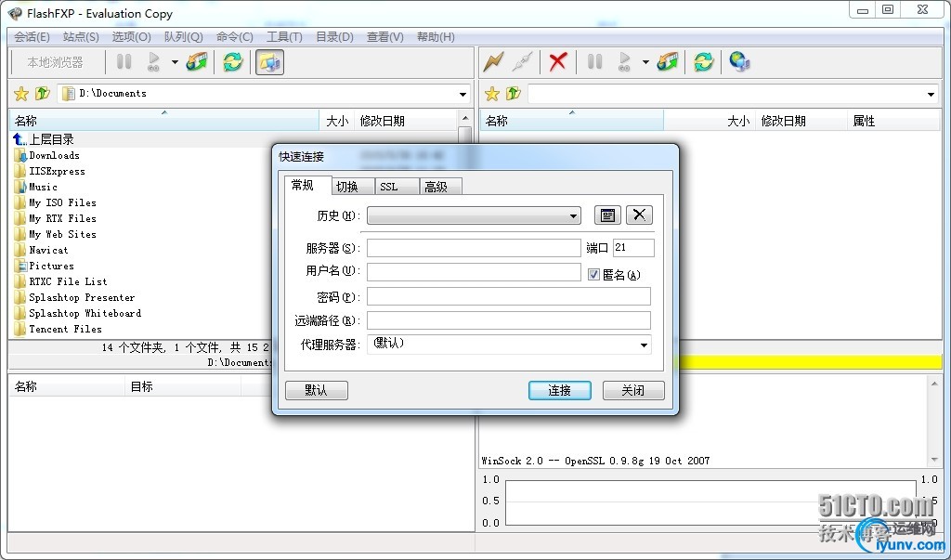The image size is (951, 560).
Task: Sort local files by 大小 column
Action: (x=337, y=121)
